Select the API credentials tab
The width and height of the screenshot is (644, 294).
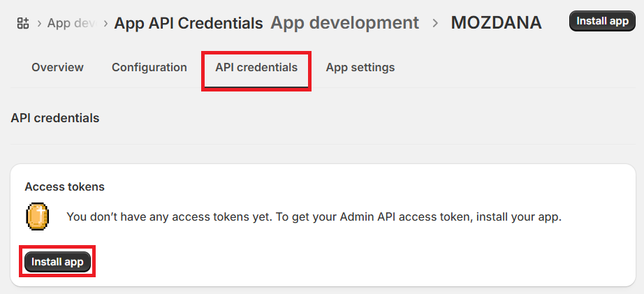pos(256,68)
